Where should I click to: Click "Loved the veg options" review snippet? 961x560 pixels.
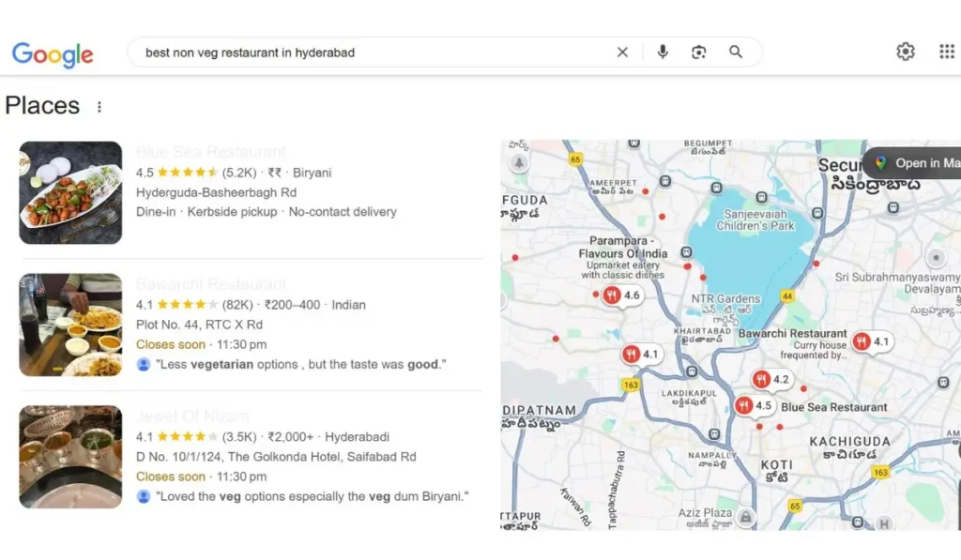coord(312,497)
